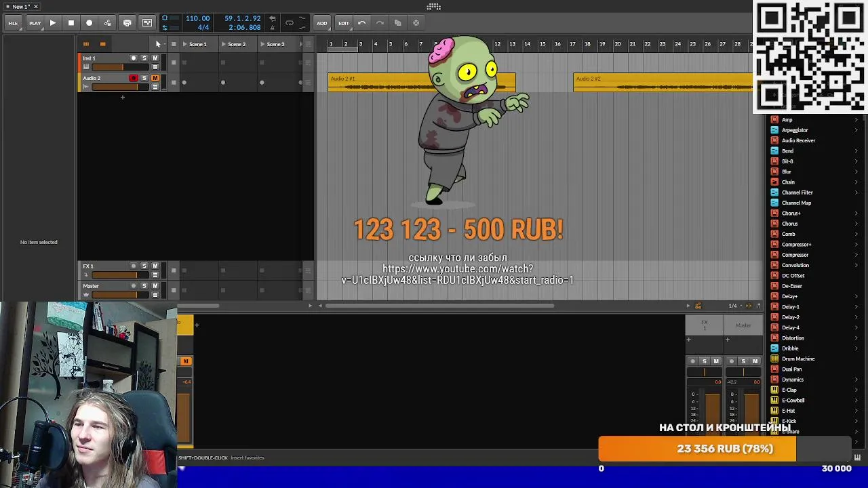Click the clip launcher overdub icon

click(146, 23)
